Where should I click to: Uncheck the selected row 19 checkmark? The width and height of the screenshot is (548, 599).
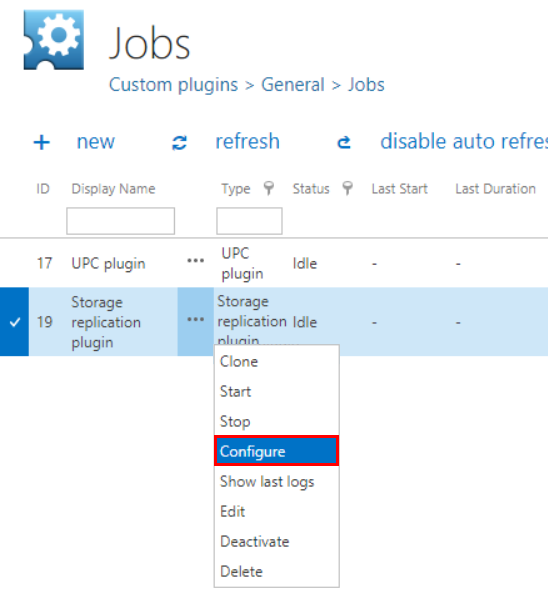click(15, 322)
